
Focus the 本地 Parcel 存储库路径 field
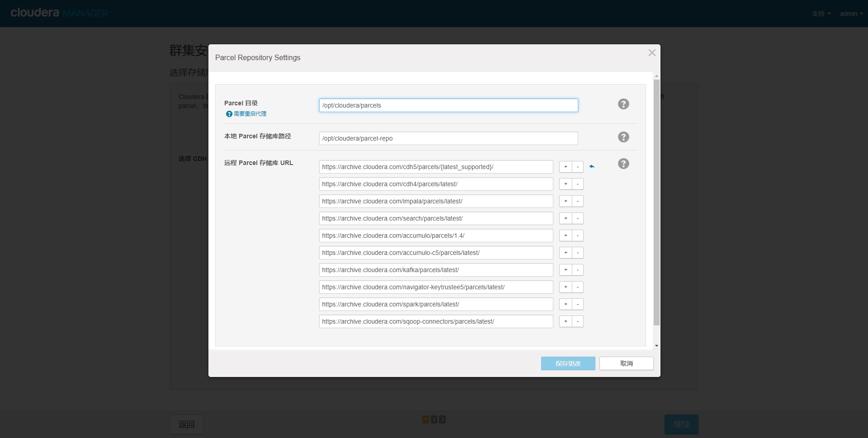[448, 138]
